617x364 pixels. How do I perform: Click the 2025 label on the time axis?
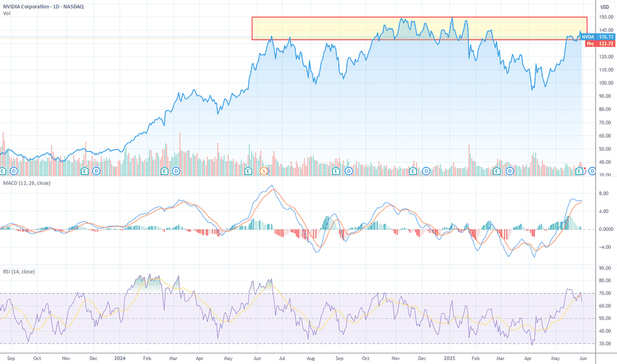click(x=449, y=359)
